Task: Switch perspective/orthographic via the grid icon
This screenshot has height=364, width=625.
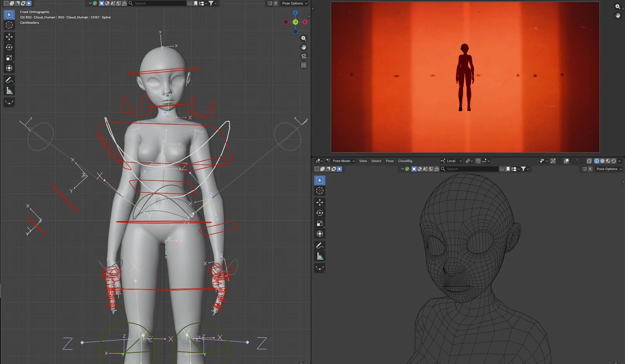Action: 304,65
